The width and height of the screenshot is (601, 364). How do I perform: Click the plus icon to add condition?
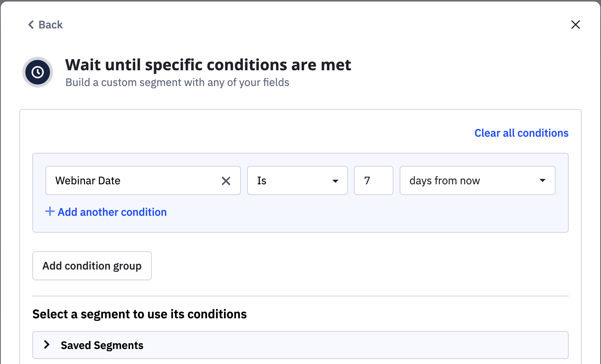(50, 212)
